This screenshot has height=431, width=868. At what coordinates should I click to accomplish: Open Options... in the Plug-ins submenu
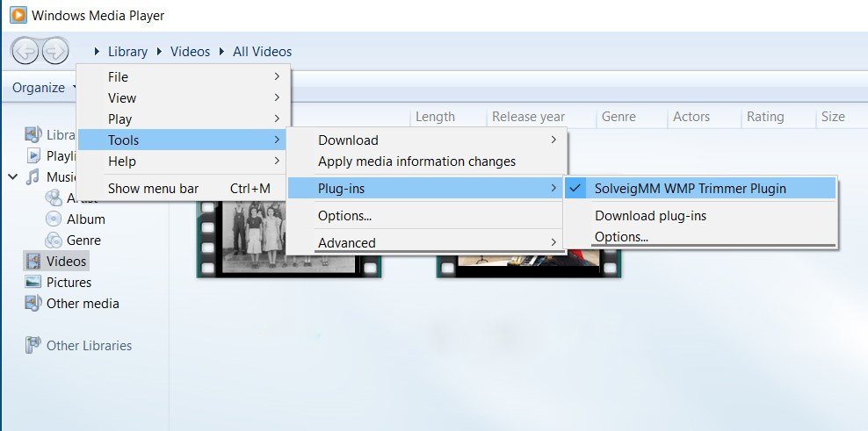point(699,237)
